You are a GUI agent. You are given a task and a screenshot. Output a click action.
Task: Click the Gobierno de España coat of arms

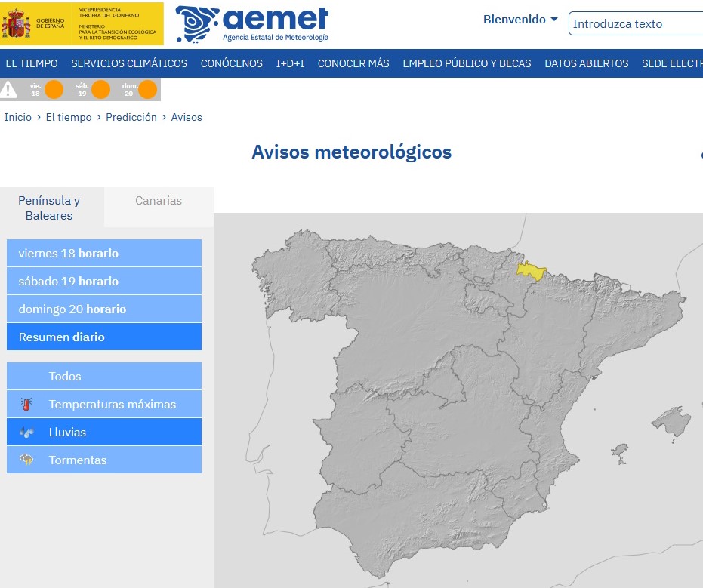16,23
